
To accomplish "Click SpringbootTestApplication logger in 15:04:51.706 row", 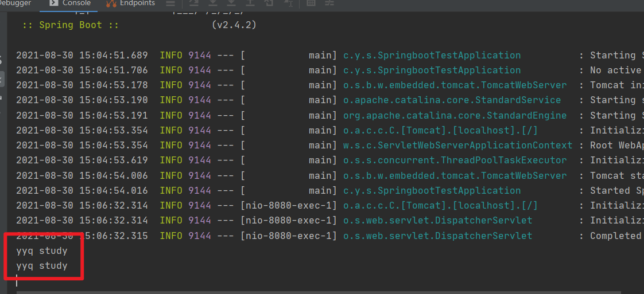I will click(432, 70).
